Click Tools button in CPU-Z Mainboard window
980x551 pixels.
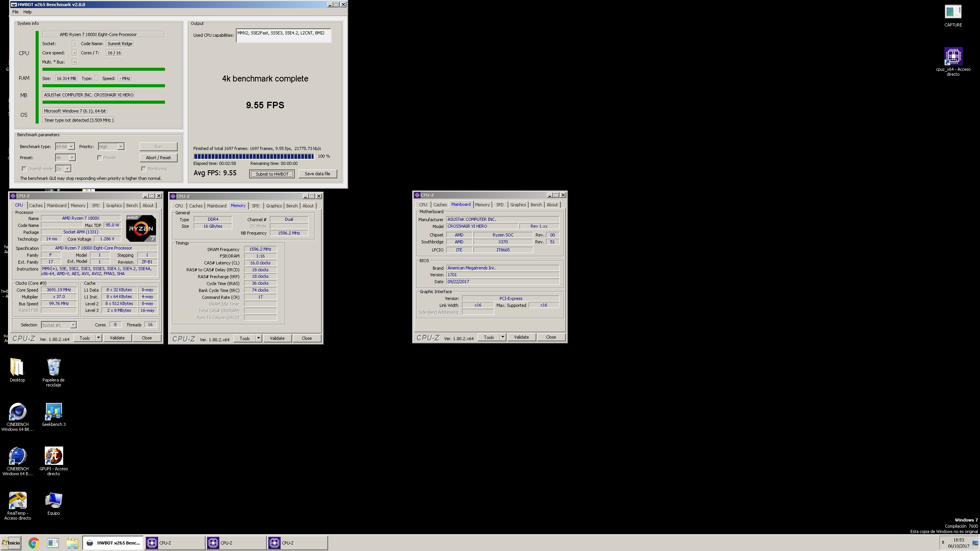click(489, 337)
